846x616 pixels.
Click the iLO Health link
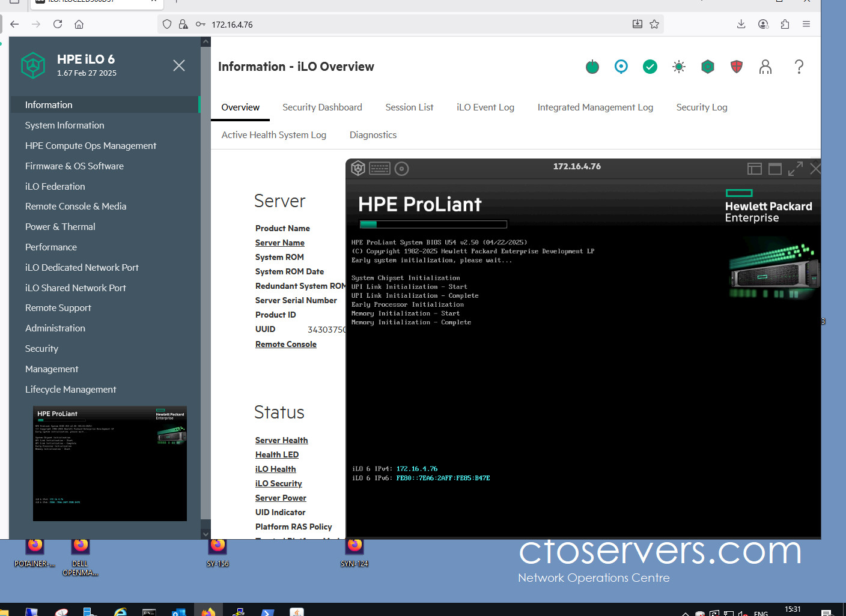[x=276, y=469]
